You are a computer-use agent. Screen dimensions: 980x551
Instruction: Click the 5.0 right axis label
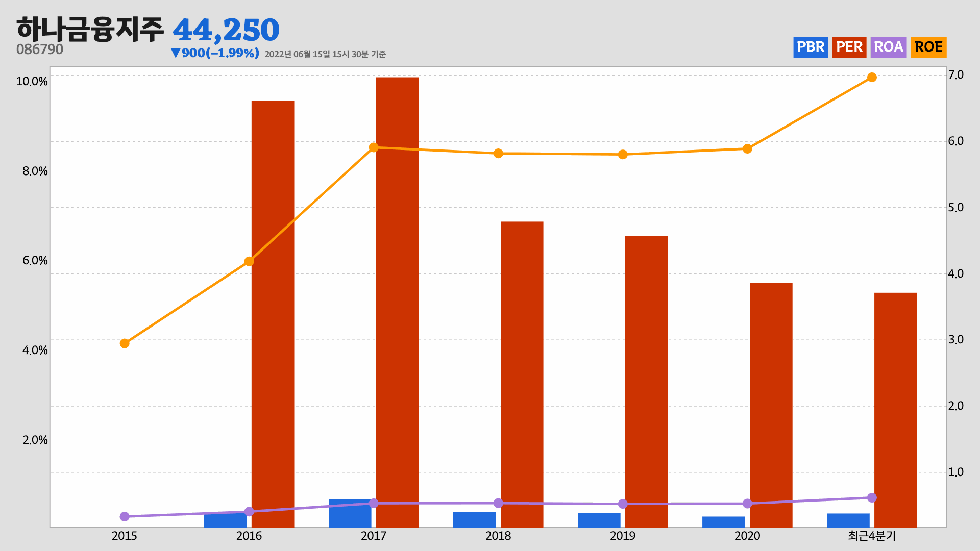click(956, 208)
